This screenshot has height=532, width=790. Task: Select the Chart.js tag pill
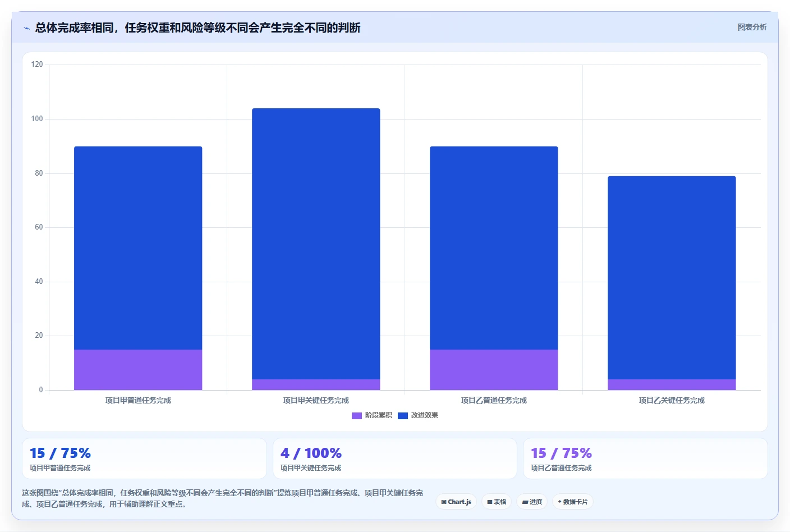point(456,502)
